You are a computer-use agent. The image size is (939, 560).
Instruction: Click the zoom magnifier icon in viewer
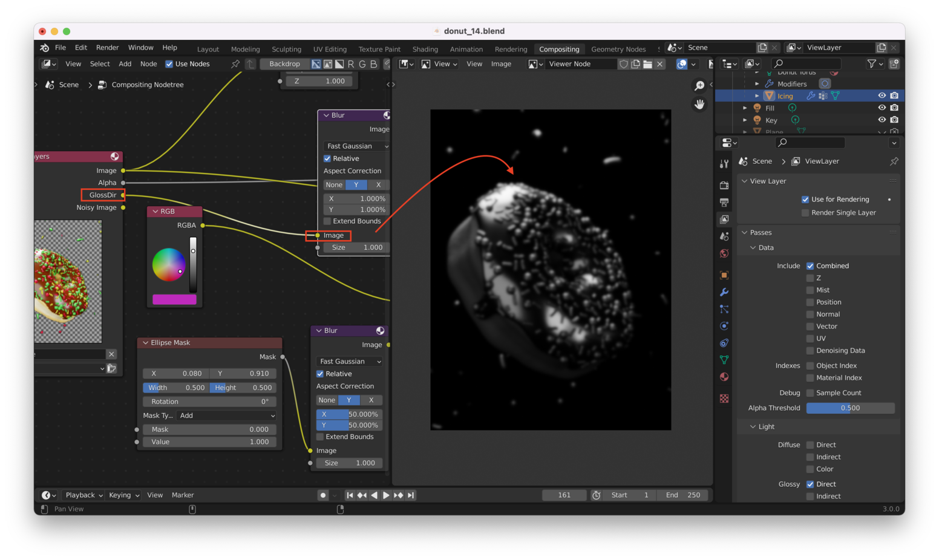point(699,86)
